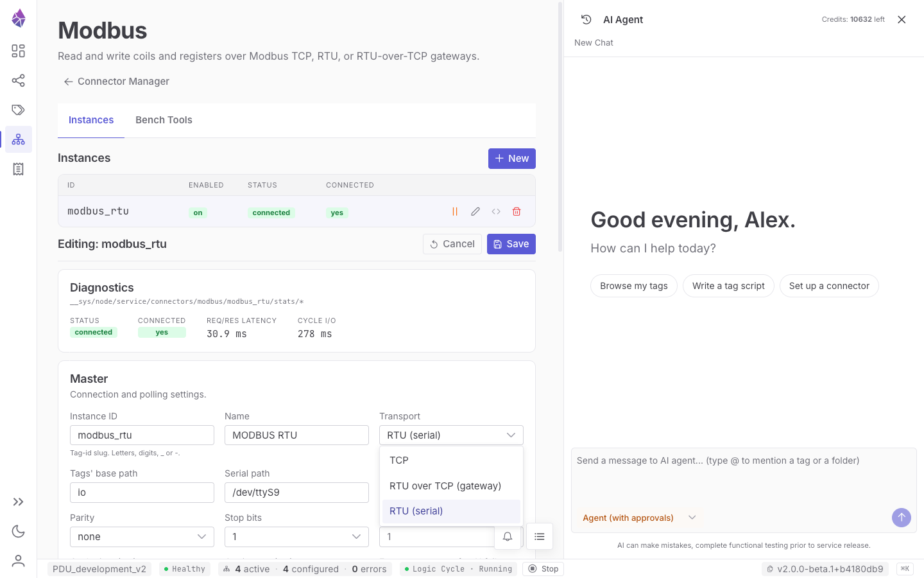The image size is (924, 578).
Task: Pause the modbus_rtu instance
Action: coord(455,211)
